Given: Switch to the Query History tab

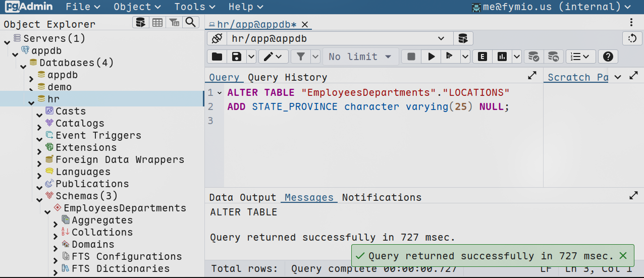Looking at the screenshot, I should pyautogui.click(x=287, y=77).
